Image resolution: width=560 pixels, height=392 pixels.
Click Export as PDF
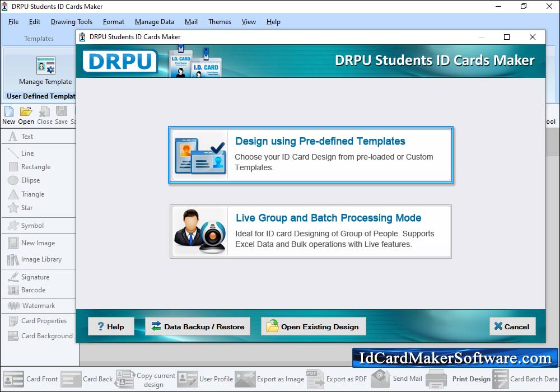pyautogui.click(x=337, y=379)
